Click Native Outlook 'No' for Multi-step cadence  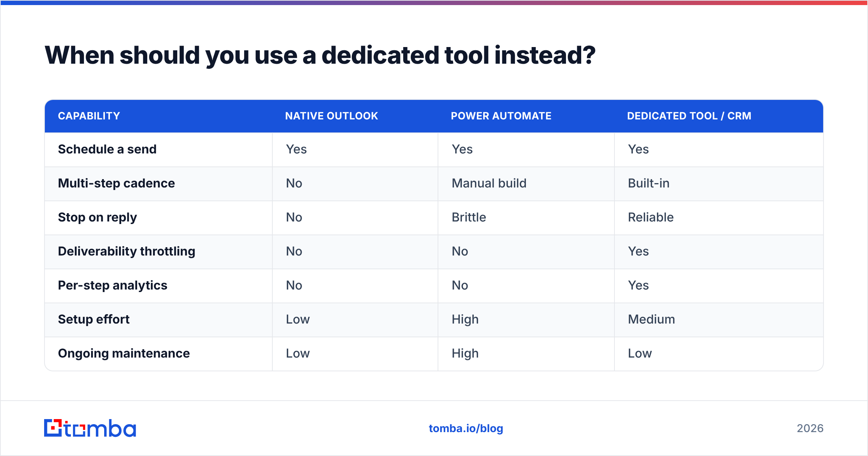click(x=294, y=183)
